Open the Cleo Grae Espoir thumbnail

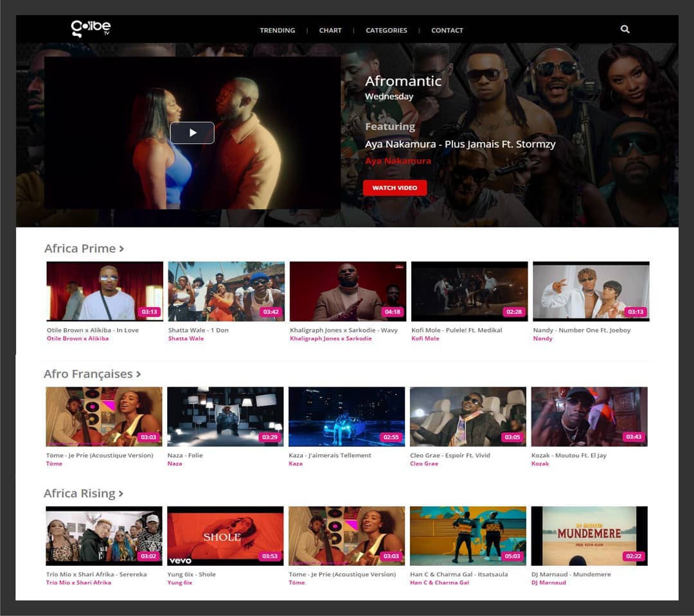click(x=468, y=416)
